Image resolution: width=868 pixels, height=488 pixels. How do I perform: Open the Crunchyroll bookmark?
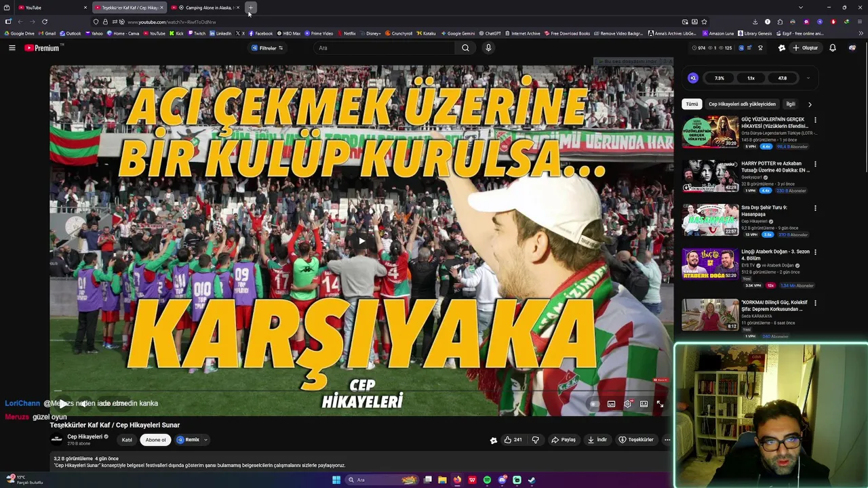click(x=398, y=33)
